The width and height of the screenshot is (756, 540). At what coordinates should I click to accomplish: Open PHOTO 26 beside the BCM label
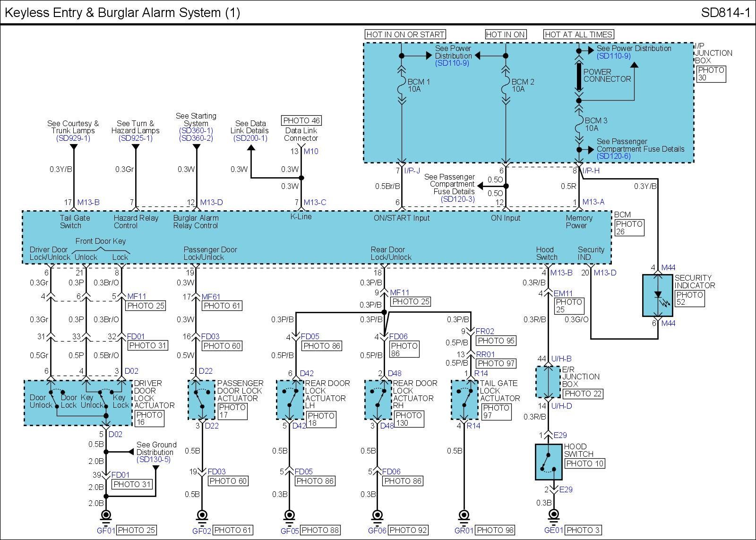(x=629, y=227)
